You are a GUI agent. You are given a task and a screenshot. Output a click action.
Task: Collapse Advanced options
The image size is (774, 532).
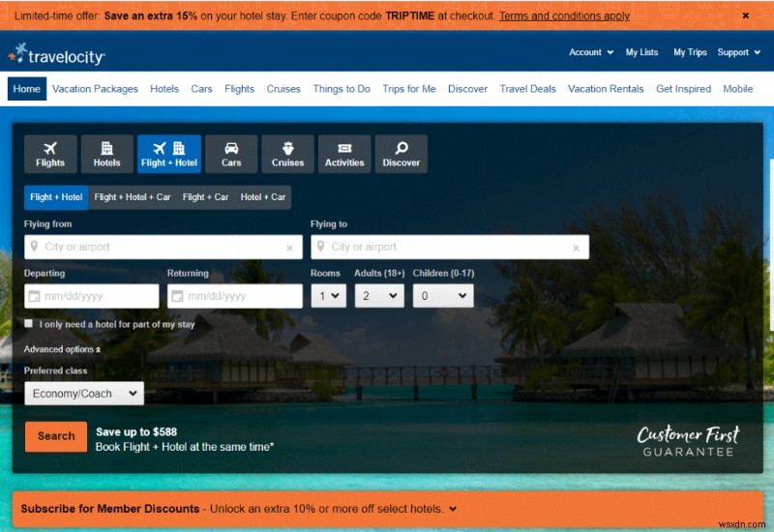pos(62,349)
